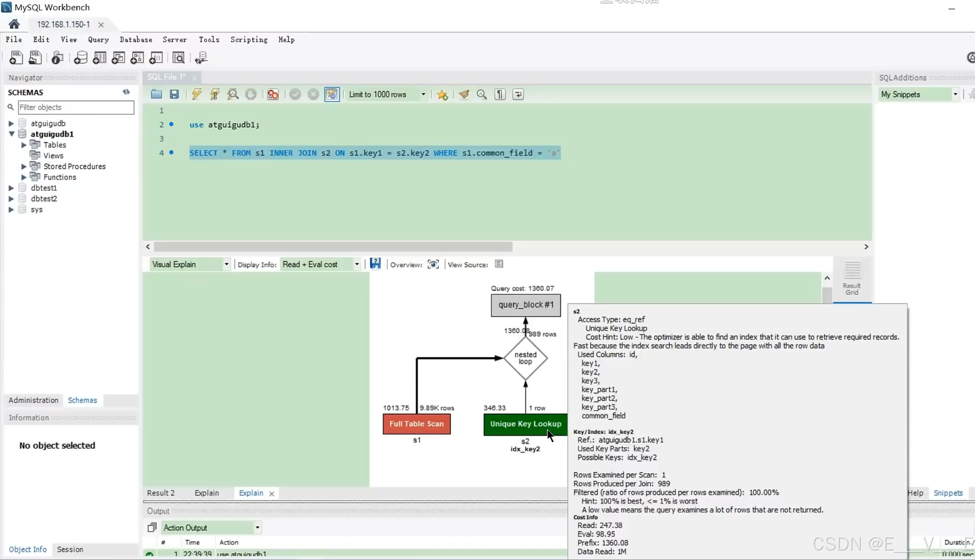Toggle invisible characters pilcrow button
Screen dimensions: 975x560
(500, 94)
